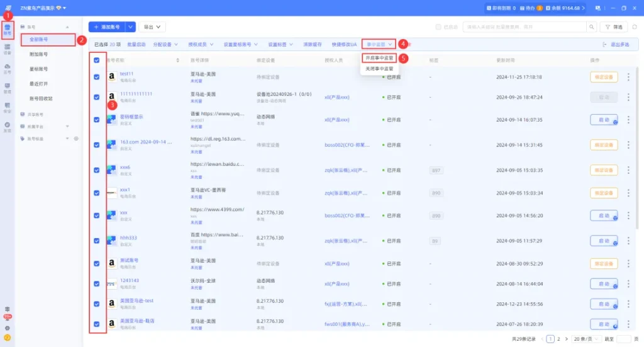Click the search magnifier icon

point(591,27)
